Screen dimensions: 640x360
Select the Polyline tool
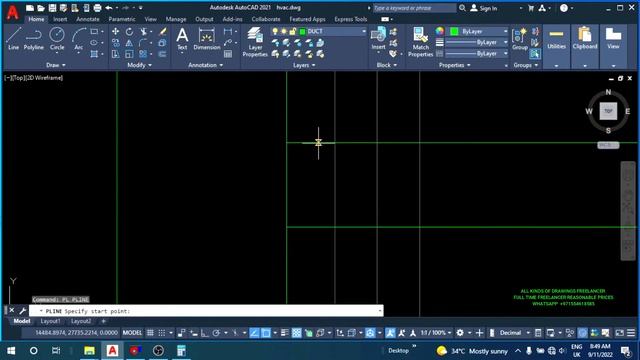tap(33, 39)
